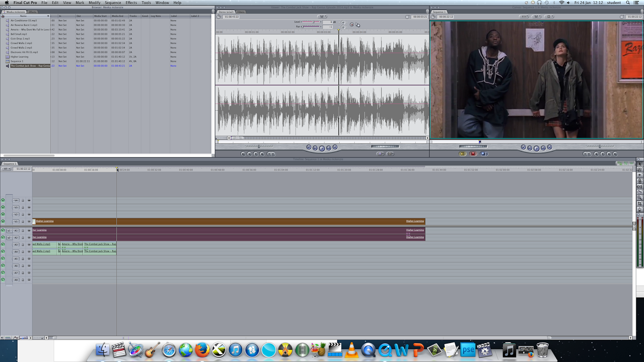This screenshot has height=362, width=644.
Task: Open Photoshop Elements PSE icon in Dock
Action: (468, 350)
